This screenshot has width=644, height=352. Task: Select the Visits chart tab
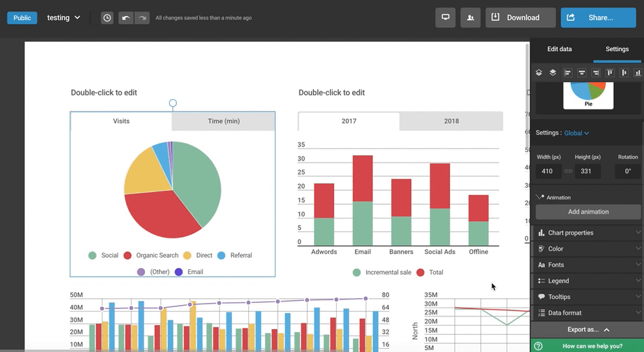(121, 121)
